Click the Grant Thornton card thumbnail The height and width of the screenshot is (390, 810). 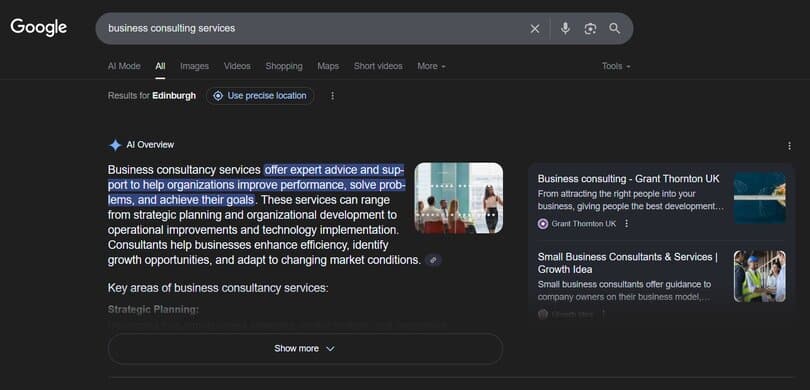coord(760,198)
